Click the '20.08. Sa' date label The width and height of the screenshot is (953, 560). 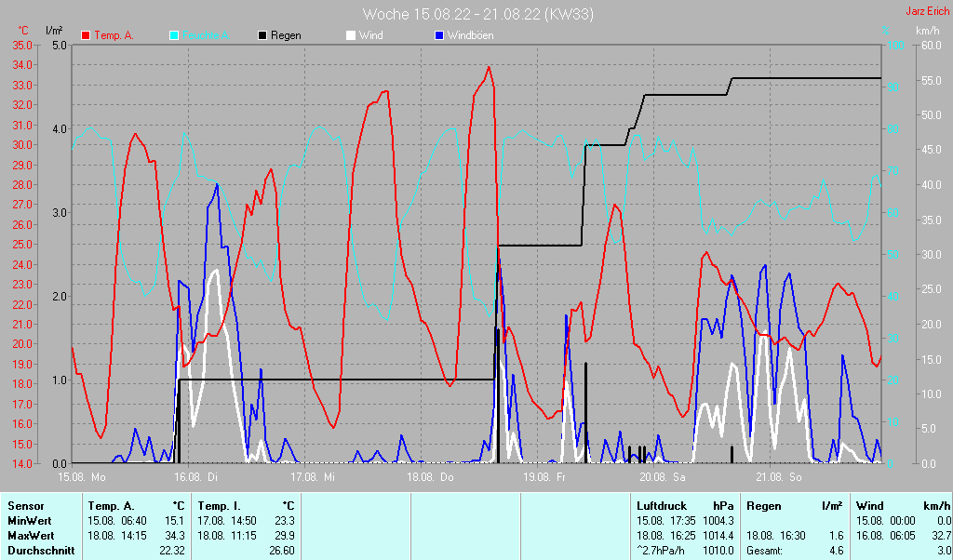(663, 477)
